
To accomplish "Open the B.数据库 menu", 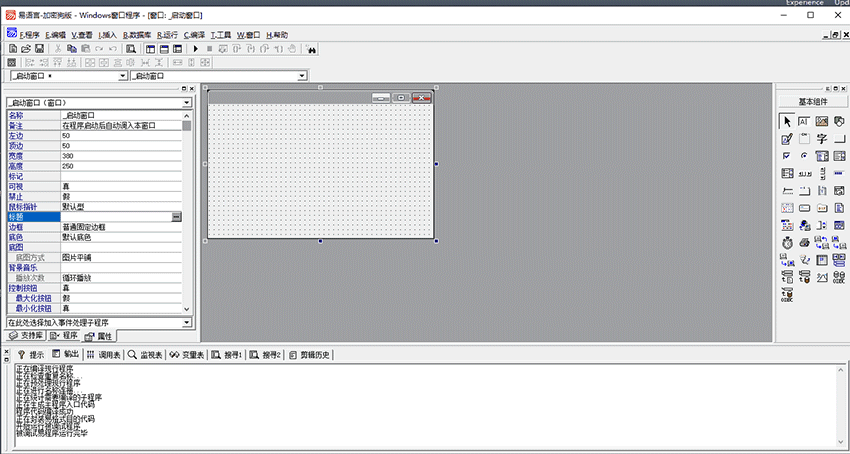I will (x=138, y=35).
